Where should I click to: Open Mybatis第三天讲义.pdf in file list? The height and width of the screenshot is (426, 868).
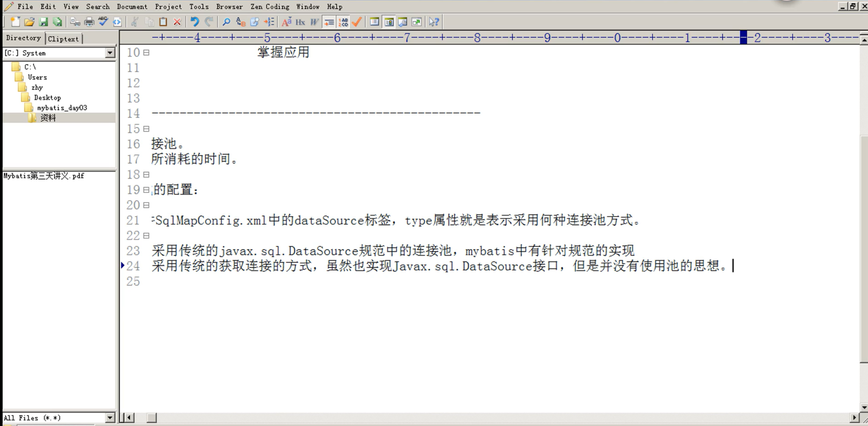[44, 176]
